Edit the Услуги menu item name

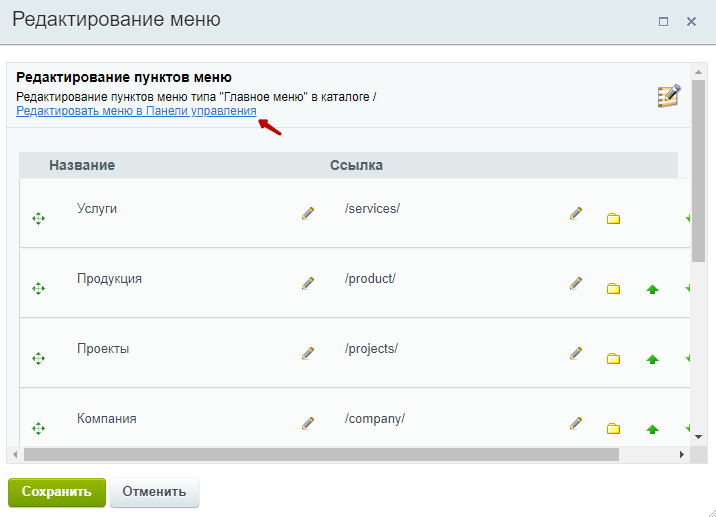pos(308,213)
